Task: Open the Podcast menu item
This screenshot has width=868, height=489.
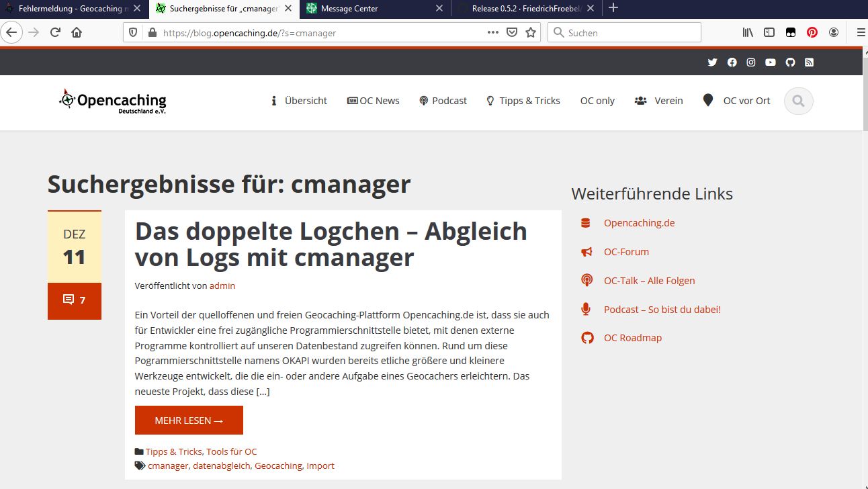Action: click(443, 101)
